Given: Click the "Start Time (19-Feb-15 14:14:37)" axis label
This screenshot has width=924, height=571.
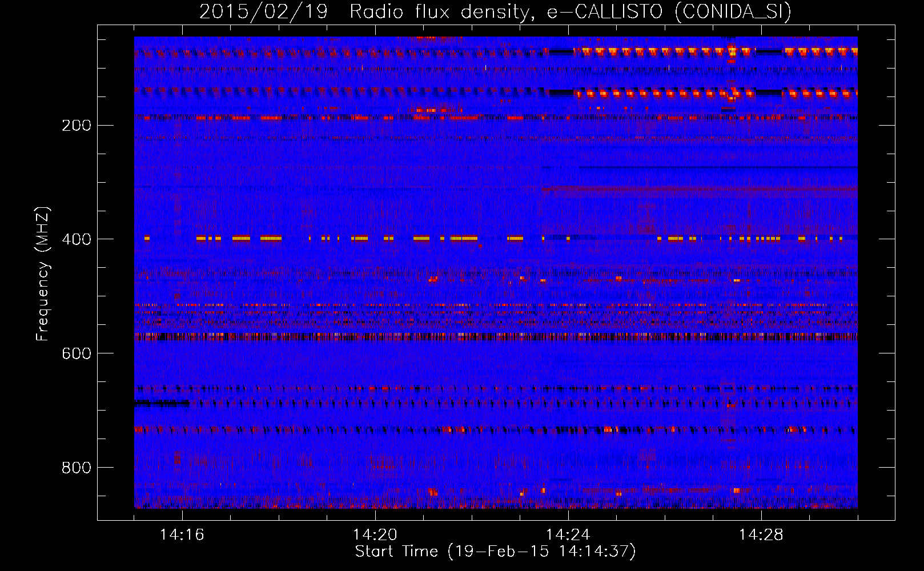Looking at the screenshot, I should point(495,552).
